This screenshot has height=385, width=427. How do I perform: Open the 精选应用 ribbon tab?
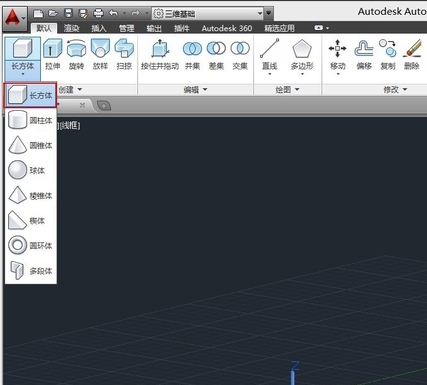279,28
